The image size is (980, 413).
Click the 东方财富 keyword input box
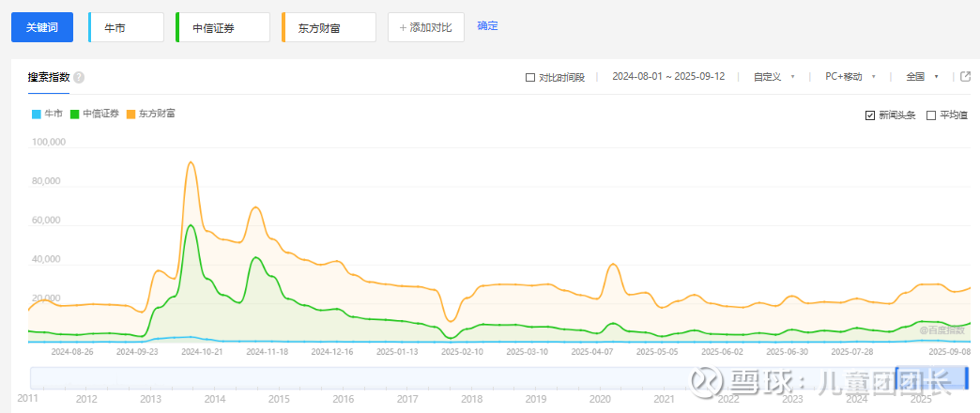point(329,28)
